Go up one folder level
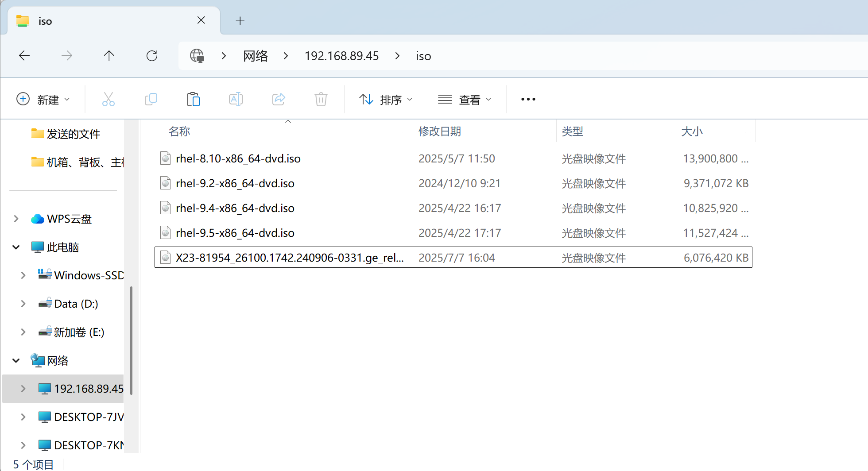Screen dimensions: 868x471 click(x=109, y=56)
